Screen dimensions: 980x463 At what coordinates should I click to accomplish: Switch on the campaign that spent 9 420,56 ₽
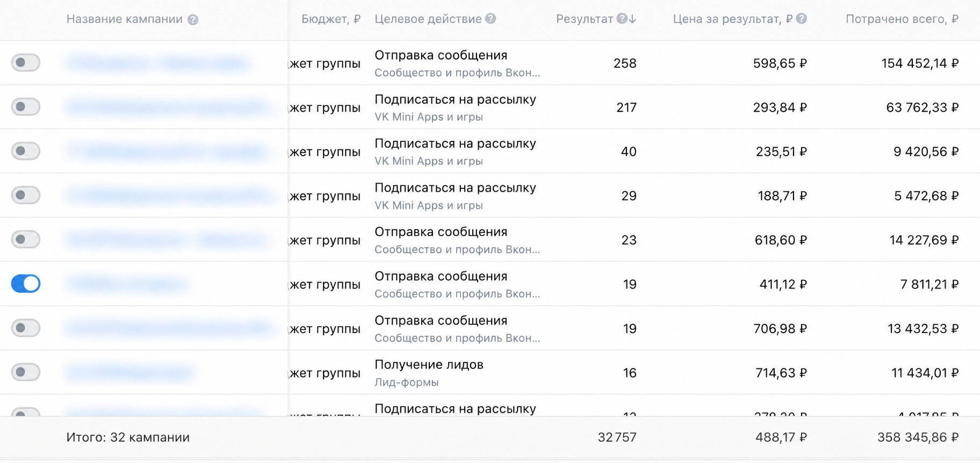pyautogui.click(x=26, y=151)
